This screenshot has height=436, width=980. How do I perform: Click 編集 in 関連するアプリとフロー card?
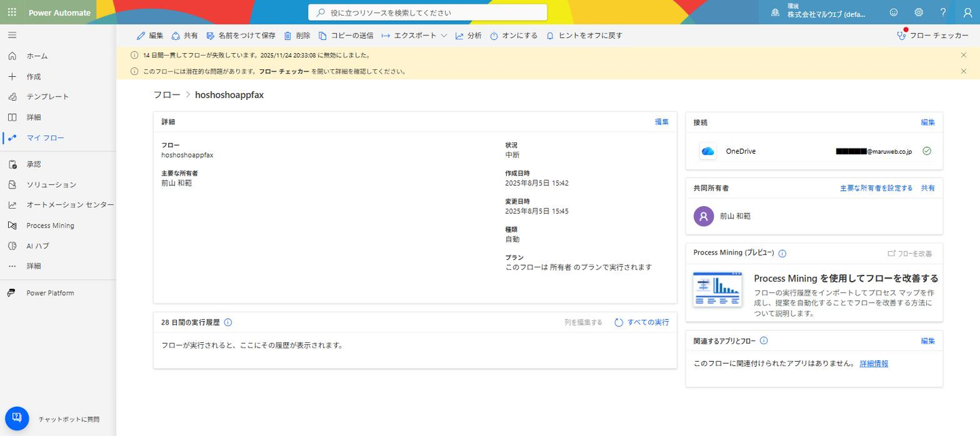click(x=928, y=341)
